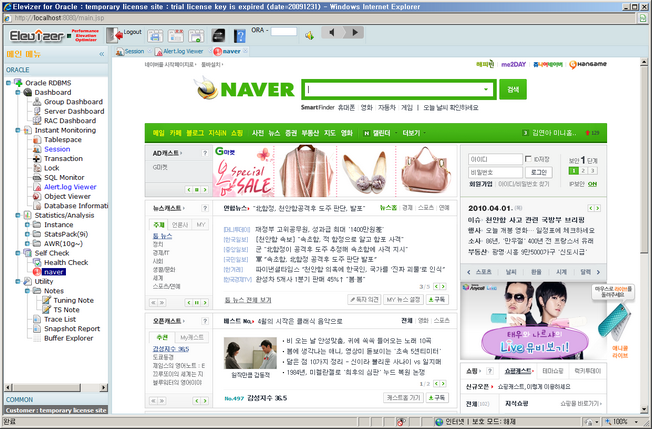Click the handbag product thumbnail in ad
Image resolution: width=652 pixels, height=429 pixels.
click(x=425, y=170)
